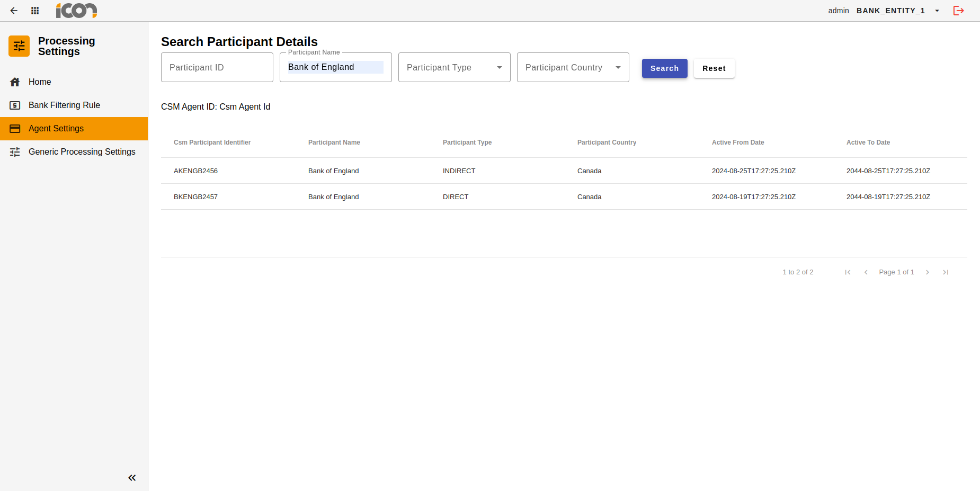This screenshot has width=980, height=491.
Task: Click the logout icon
Action: click(958, 11)
